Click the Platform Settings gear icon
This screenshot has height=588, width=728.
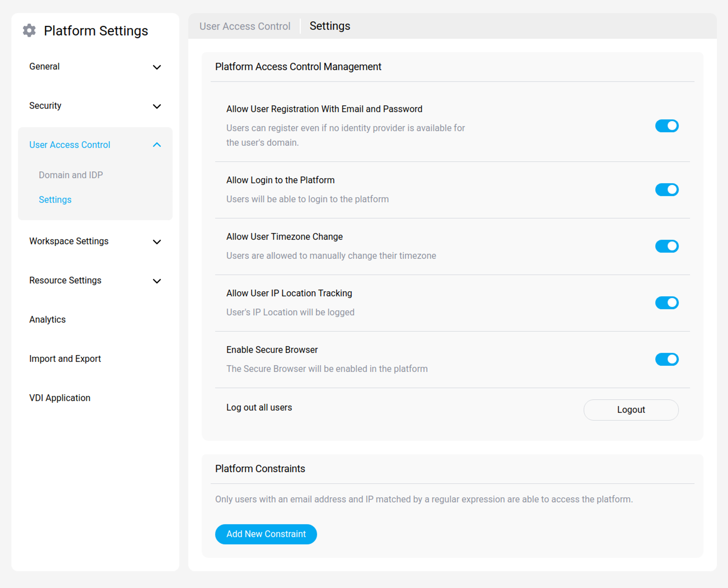pyautogui.click(x=29, y=30)
